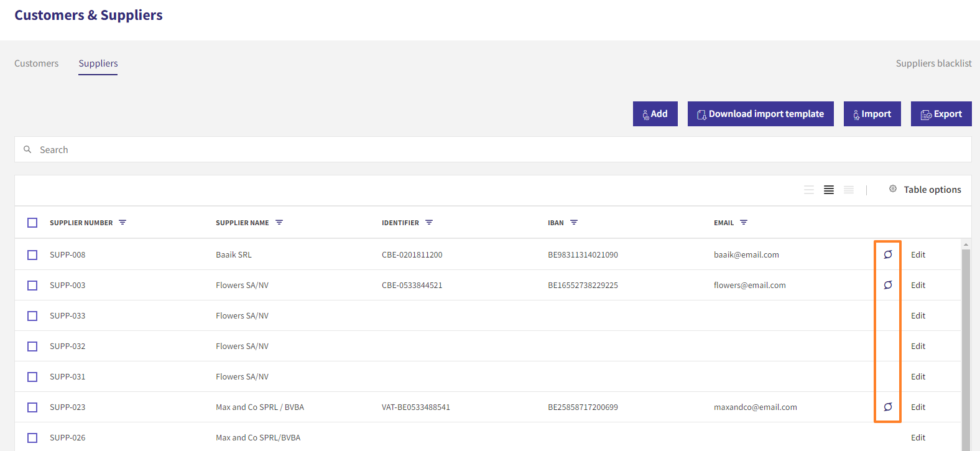The height and width of the screenshot is (451, 980).
Task: Open Supplier Number column filter
Action: 122,222
